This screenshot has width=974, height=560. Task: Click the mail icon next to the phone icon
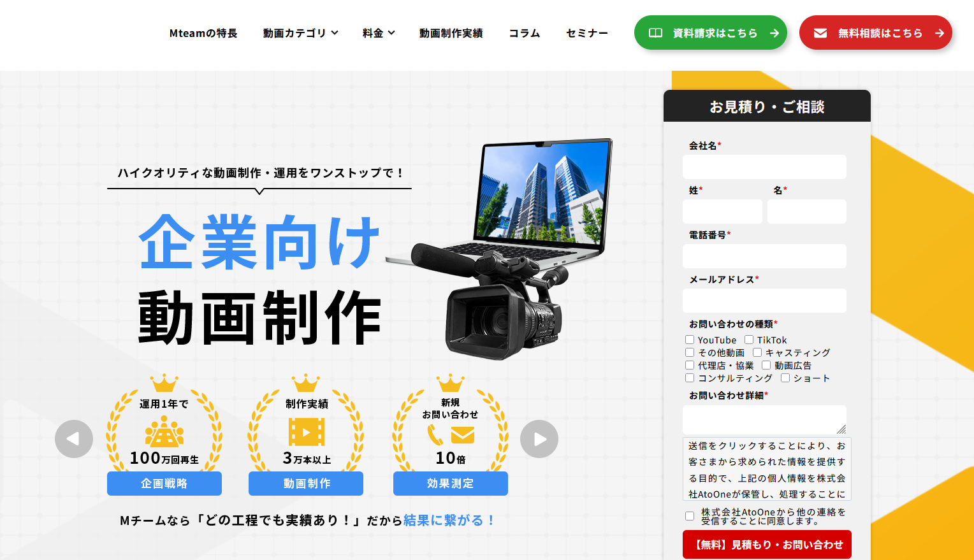pos(462,436)
